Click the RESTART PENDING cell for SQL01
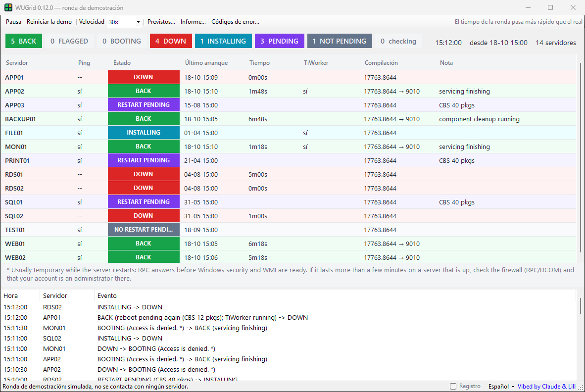Screen dimensions: 585x392 pyautogui.click(x=144, y=202)
